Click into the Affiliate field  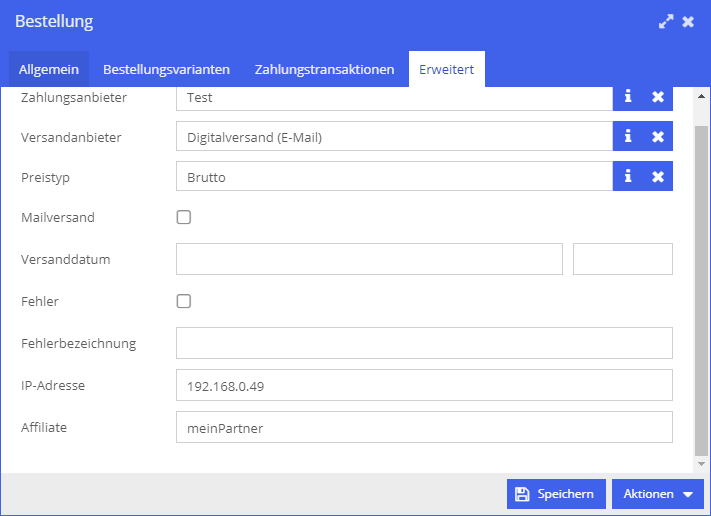pyautogui.click(x=424, y=427)
